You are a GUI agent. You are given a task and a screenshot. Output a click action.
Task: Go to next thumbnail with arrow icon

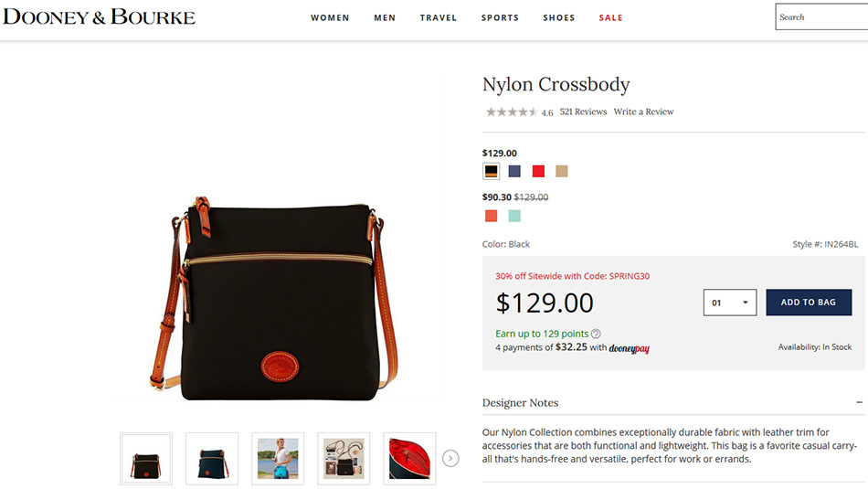450,459
